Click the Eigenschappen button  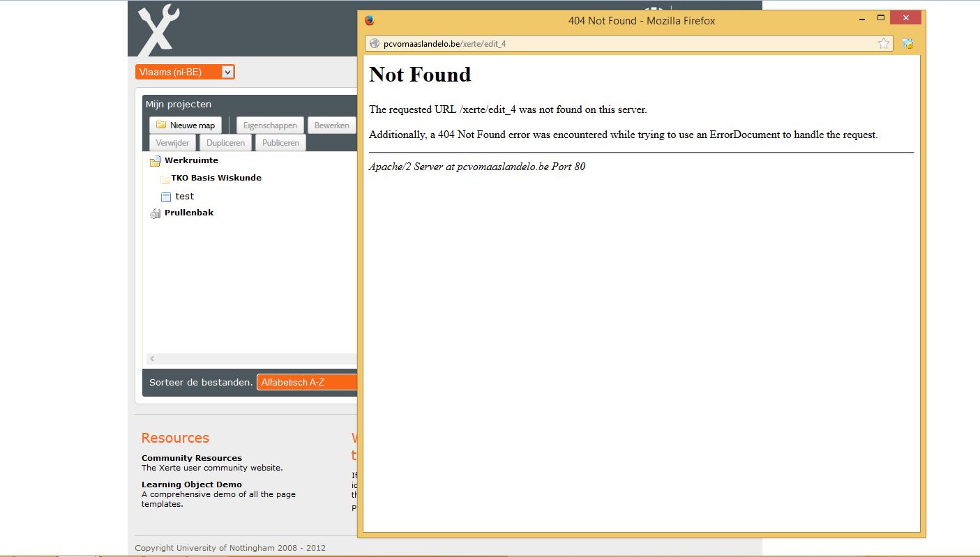coord(270,125)
